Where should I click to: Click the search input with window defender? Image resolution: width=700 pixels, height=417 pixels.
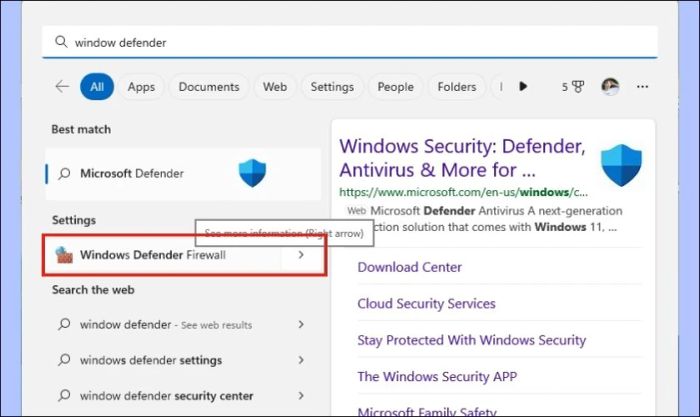pyautogui.click(x=350, y=42)
